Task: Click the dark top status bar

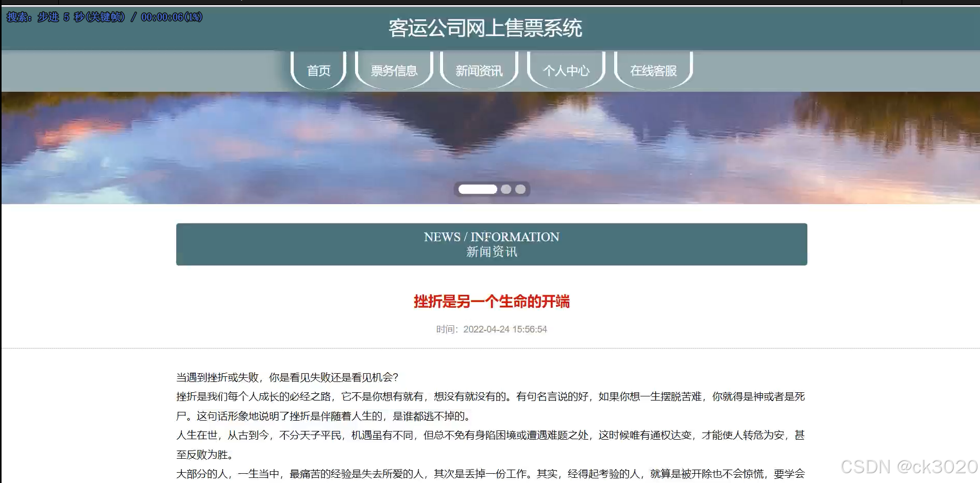Action: (489, 3)
